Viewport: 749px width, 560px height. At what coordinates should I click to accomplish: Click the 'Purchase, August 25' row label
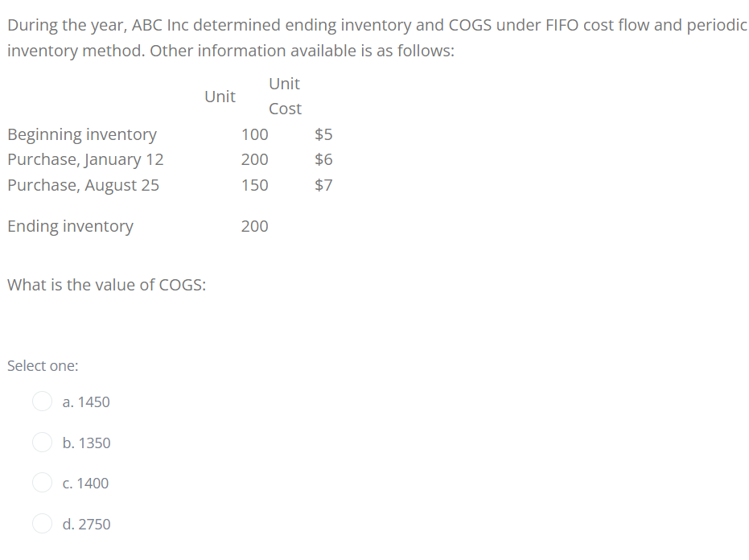coord(83,185)
